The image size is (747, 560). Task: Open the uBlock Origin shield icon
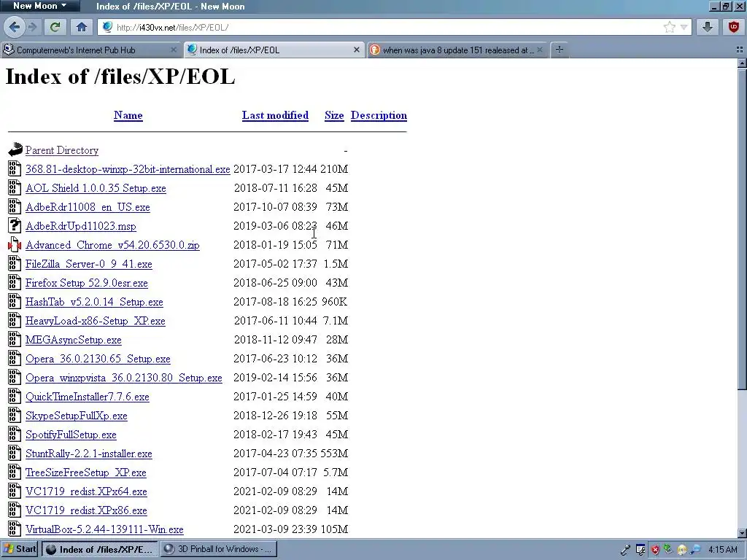(734, 27)
